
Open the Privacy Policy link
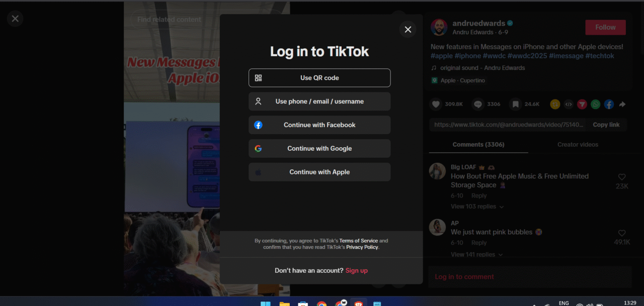[x=362, y=247]
